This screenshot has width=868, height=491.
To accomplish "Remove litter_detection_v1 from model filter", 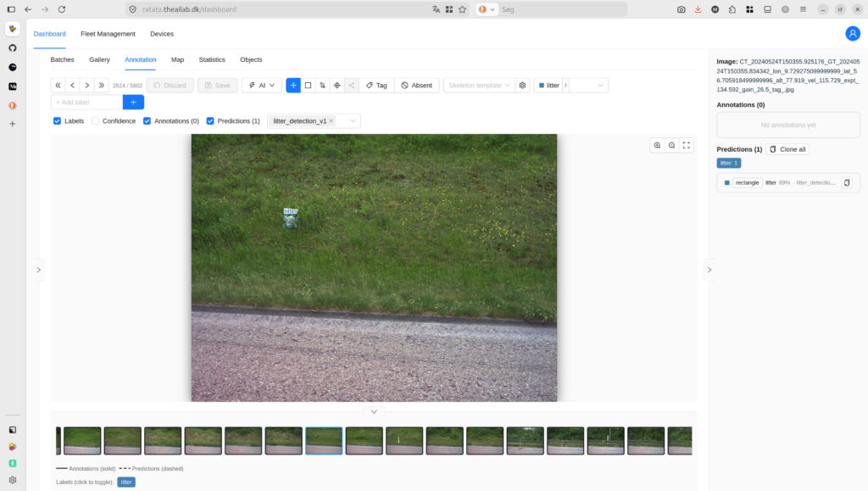I will tap(331, 120).
